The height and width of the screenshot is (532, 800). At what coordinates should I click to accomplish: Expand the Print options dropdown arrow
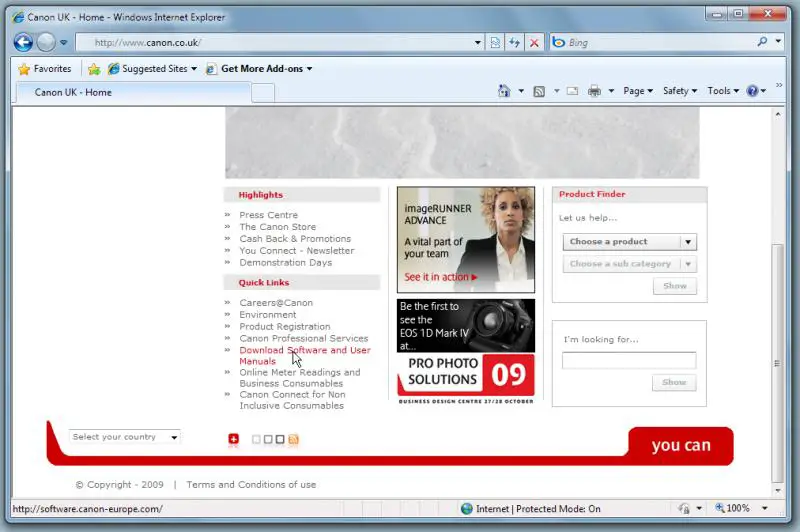click(x=611, y=91)
